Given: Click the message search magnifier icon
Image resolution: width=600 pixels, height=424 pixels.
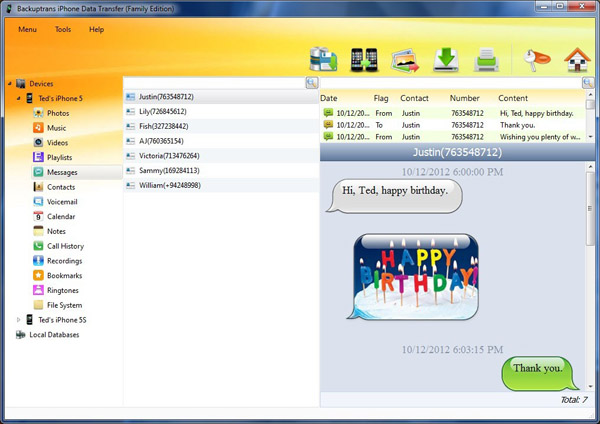Looking at the screenshot, I should pos(588,83).
